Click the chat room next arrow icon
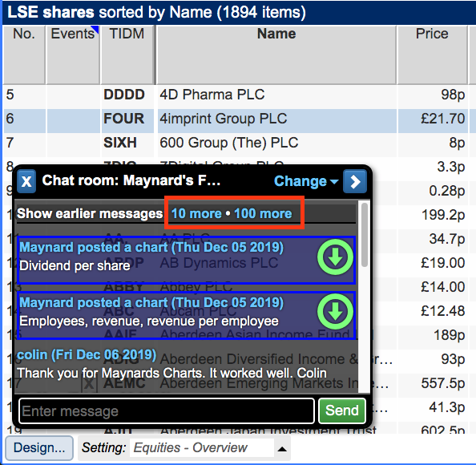476x465 pixels. click(354, 181)
